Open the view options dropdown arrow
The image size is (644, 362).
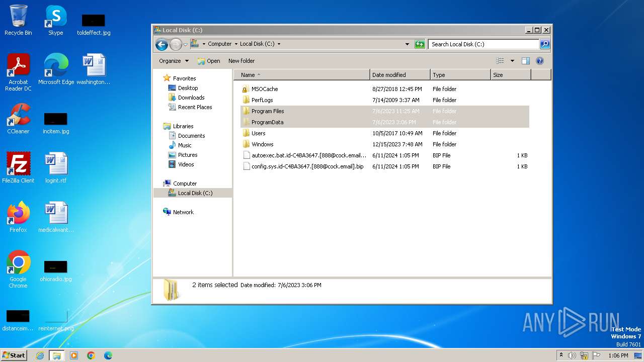pos(512,61)
